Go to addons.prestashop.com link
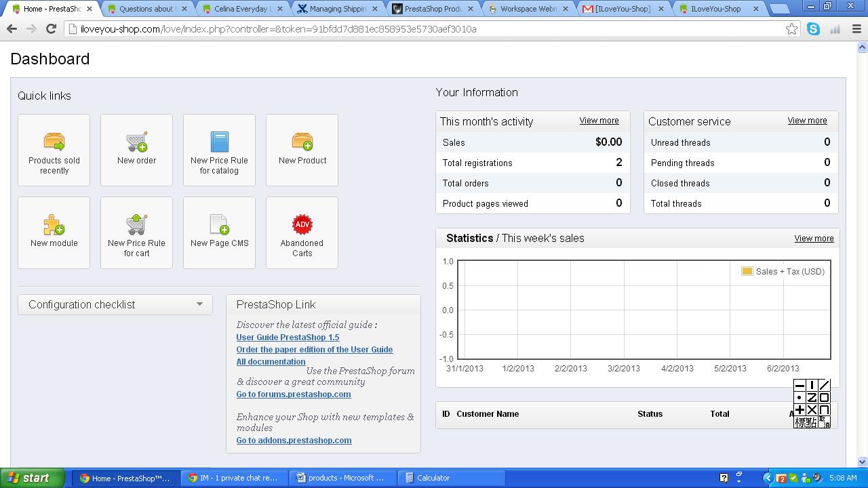 (x=294, y=440)
